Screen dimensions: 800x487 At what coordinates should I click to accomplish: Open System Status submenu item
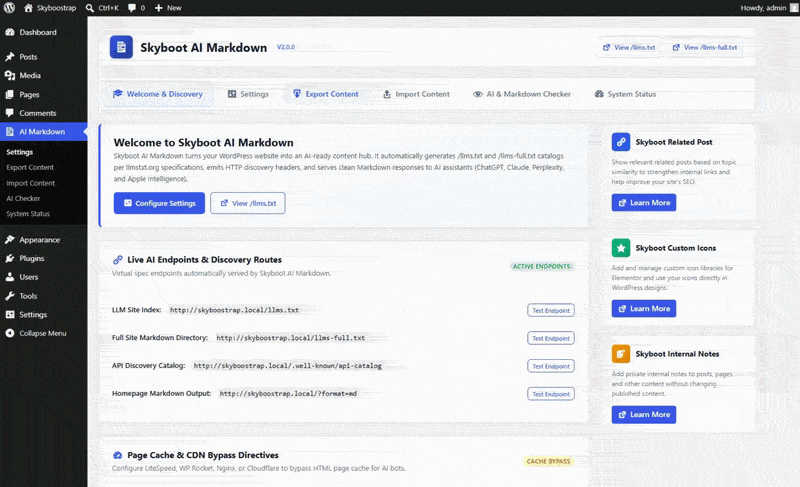[28, 214]
